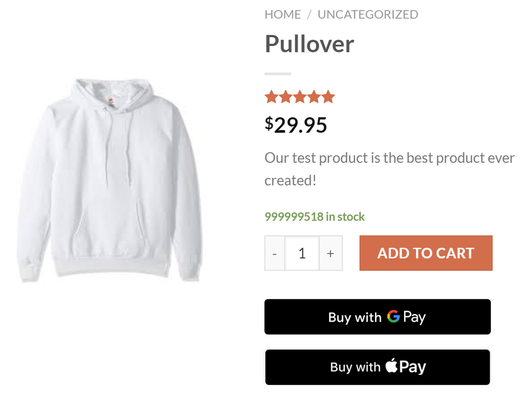This screenshot has width=532, height=396.
Task: Increase quantity with the plus button
Action: (x=330, y=254)
